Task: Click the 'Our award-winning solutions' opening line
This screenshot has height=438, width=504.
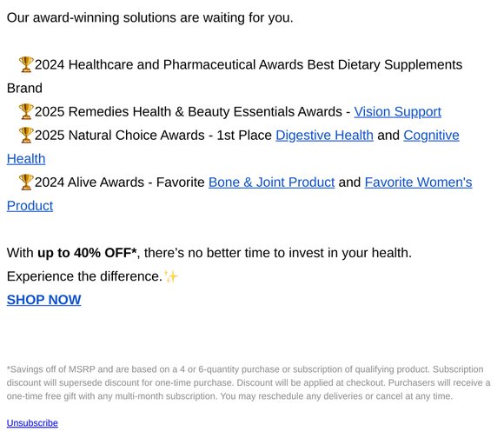Action: click(149, 17)
